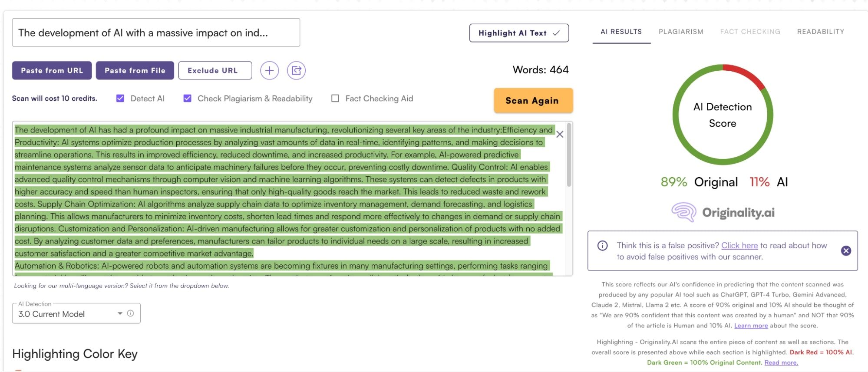Click the share/export icon button
The height and width of the screenshot is (372, 868).
tap(296, 70)
